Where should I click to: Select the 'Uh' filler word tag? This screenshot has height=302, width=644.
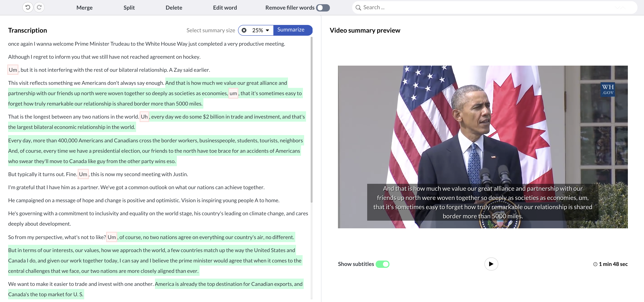tap(144, 116)
